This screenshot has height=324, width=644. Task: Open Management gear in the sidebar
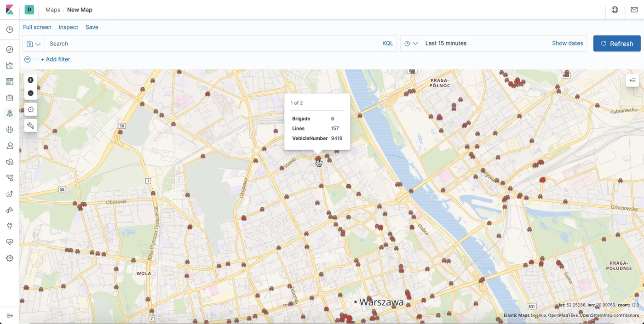click(10, 258)
